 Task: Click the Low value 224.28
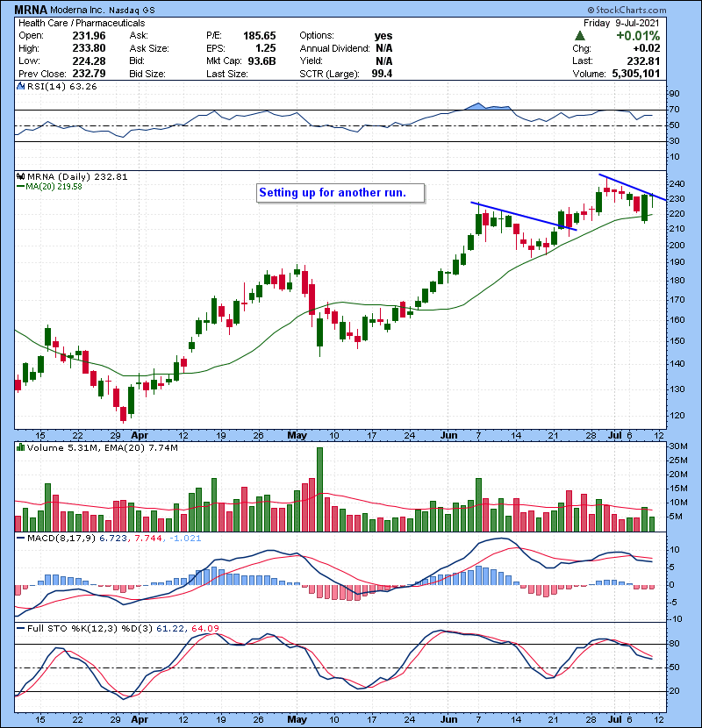click(89, 61)
